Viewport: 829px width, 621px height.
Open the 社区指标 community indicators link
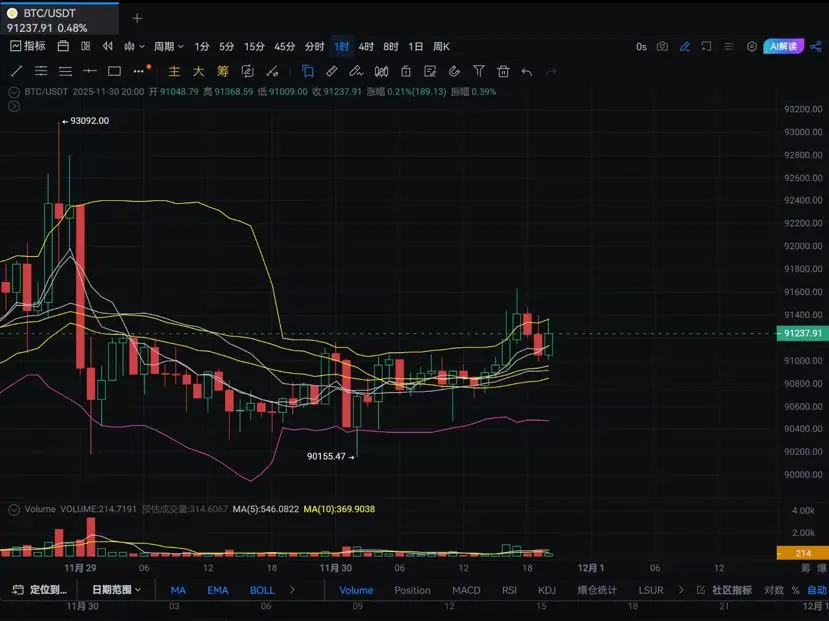point(725,590)
